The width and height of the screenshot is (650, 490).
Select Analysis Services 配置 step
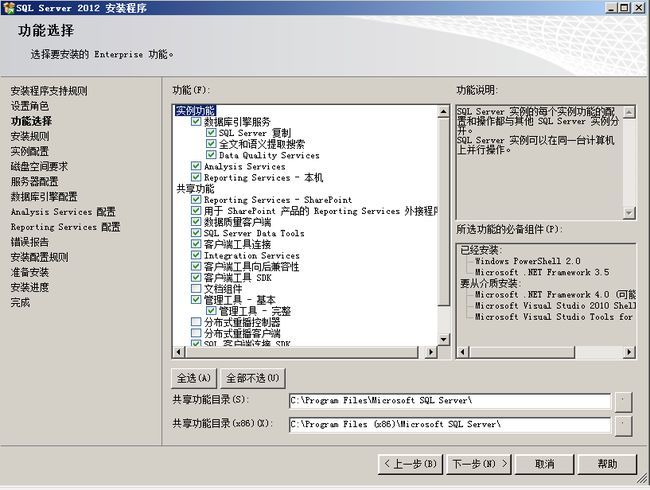63,212
